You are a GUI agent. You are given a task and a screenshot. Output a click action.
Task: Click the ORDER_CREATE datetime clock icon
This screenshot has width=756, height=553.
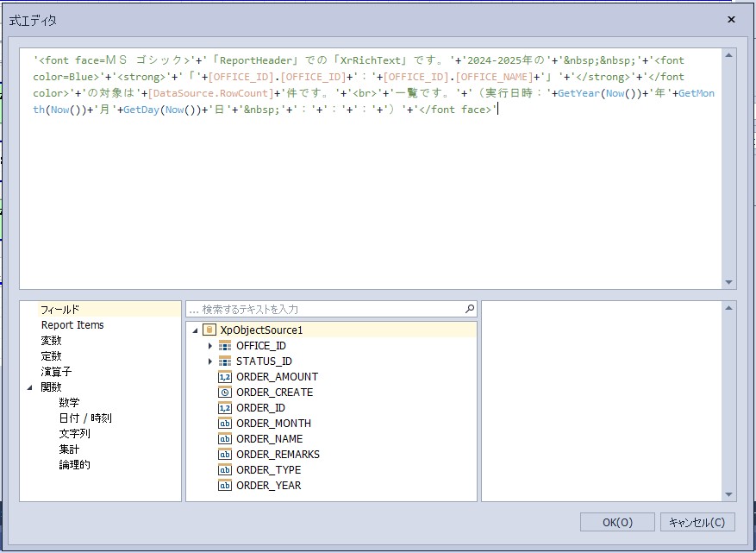[x=225, y=393]
